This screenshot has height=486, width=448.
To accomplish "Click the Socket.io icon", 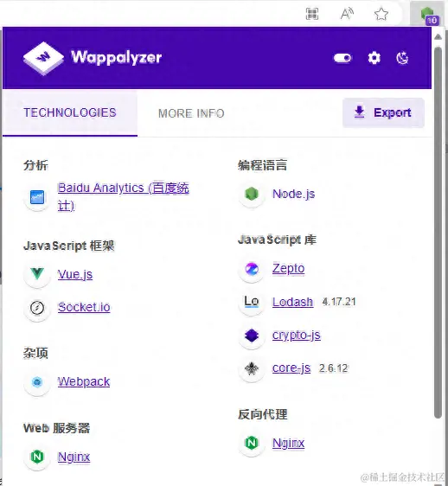I will point(37,308).
